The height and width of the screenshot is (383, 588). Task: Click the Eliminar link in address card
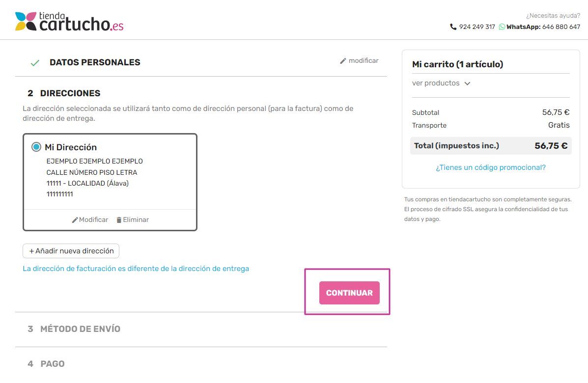[x=136, y=220]
